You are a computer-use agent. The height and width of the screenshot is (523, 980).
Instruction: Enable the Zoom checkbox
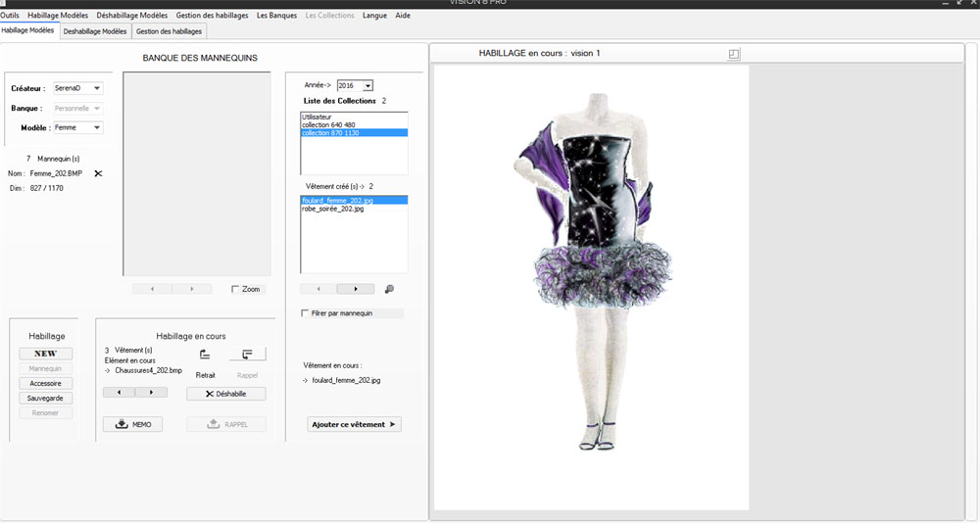click(x=235, y=289)
